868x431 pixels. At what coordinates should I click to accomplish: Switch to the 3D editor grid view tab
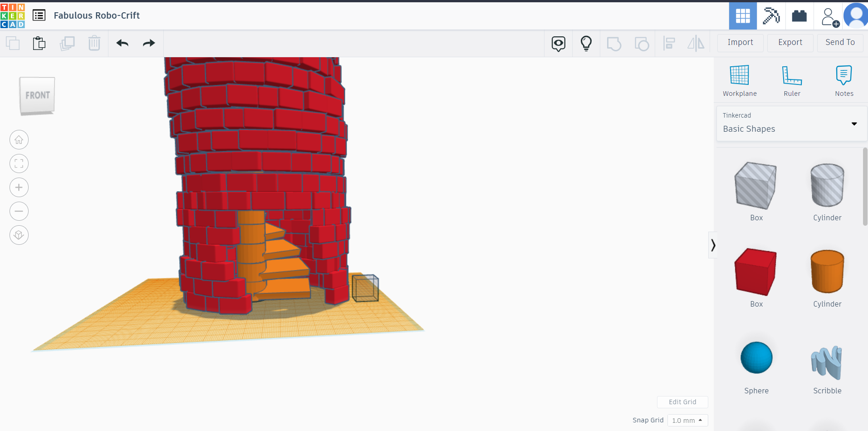[743, 16]
